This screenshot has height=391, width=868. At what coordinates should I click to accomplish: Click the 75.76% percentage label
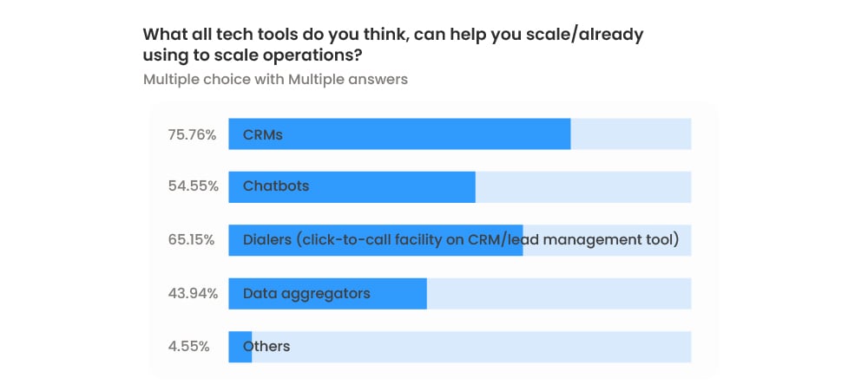tap(192, 134)
